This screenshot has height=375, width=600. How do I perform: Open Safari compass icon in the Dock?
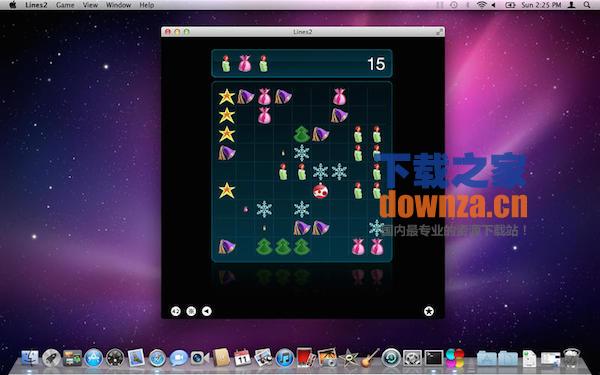click(x=157, y=358)
